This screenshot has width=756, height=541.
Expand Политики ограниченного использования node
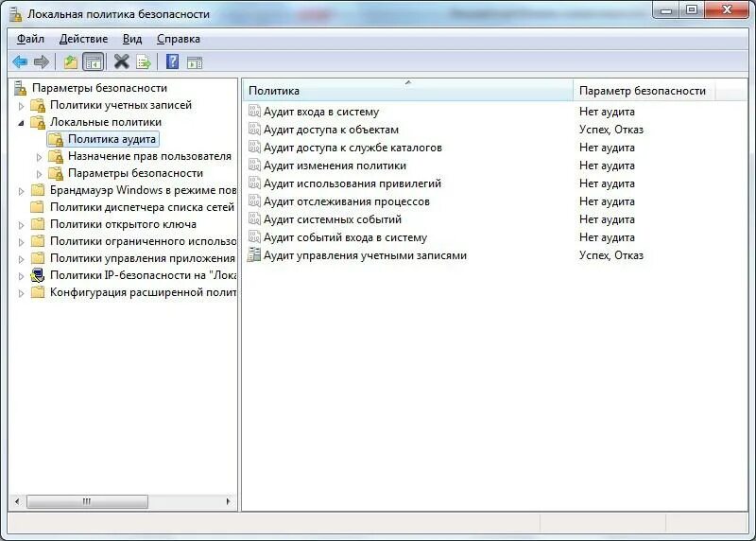pos(21,242)
